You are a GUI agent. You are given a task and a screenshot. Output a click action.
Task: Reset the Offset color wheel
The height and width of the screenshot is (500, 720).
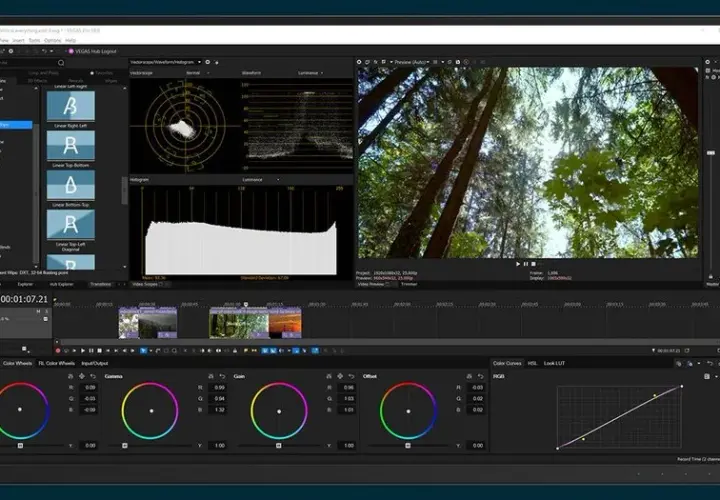point(481,376)
